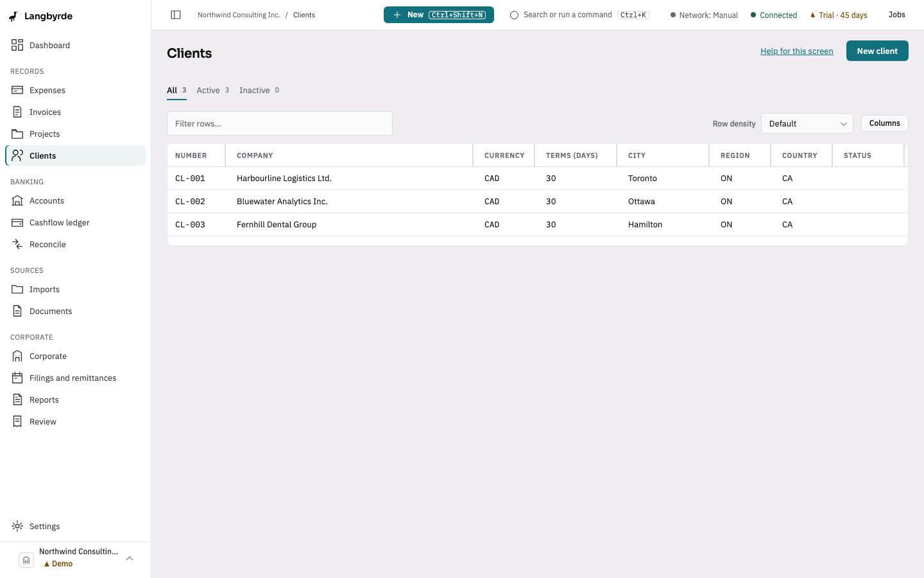Sort by the Terms (Days) column header
The image size is (924, 578).
(x=576, y=155)
